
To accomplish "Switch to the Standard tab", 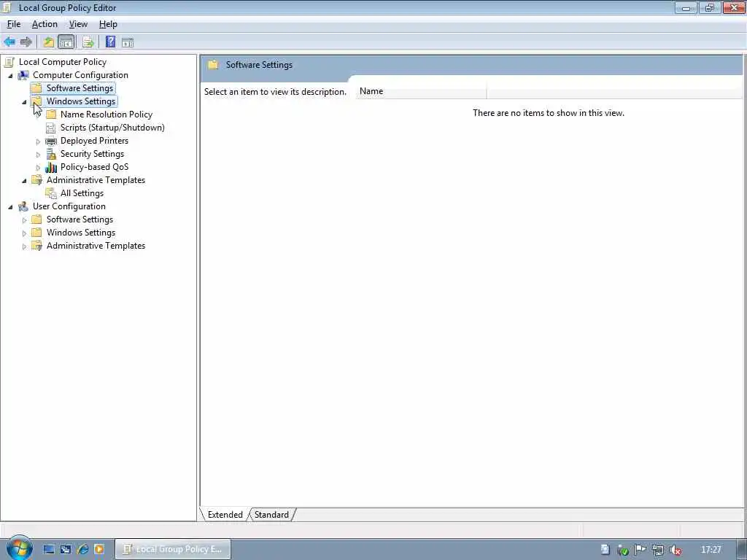I will [x=271, y=515].
